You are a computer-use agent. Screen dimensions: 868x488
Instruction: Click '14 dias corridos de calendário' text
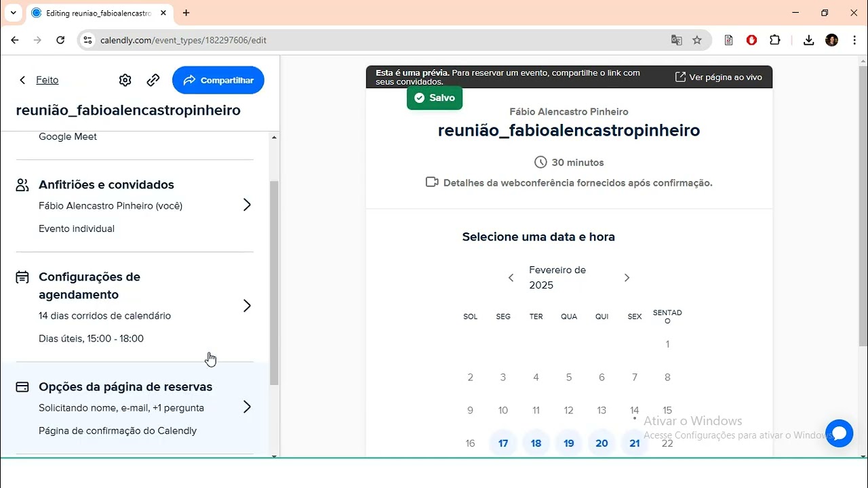pyautogui.click(x=105, y=316)
